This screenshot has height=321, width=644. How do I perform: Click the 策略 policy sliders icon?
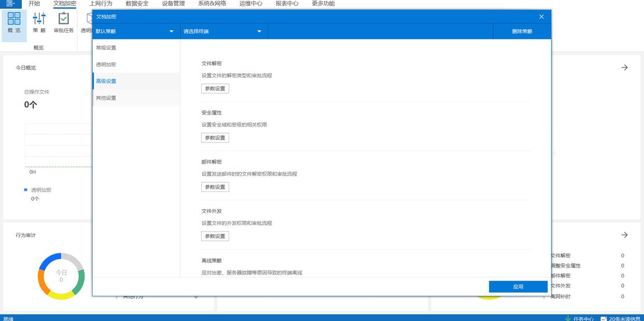(x=39, y=19)
